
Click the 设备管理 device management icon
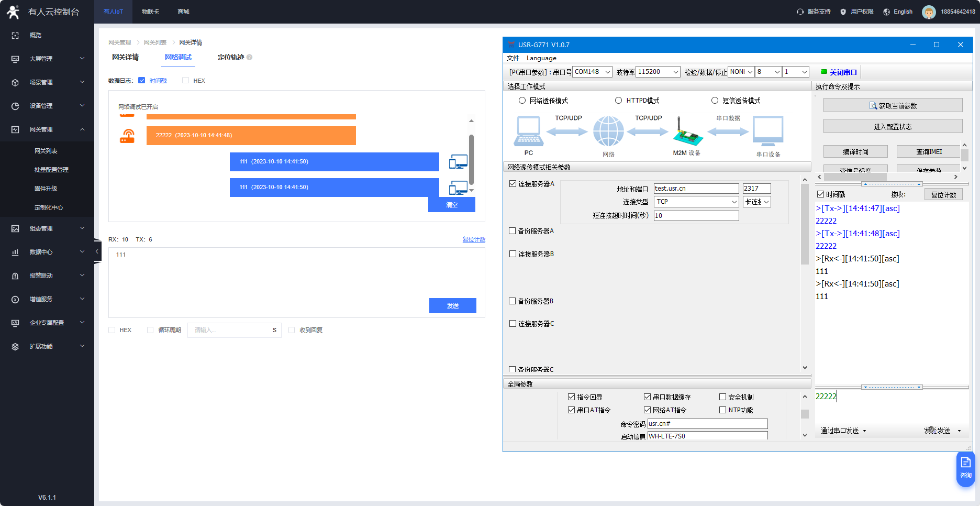pos(15,106)
